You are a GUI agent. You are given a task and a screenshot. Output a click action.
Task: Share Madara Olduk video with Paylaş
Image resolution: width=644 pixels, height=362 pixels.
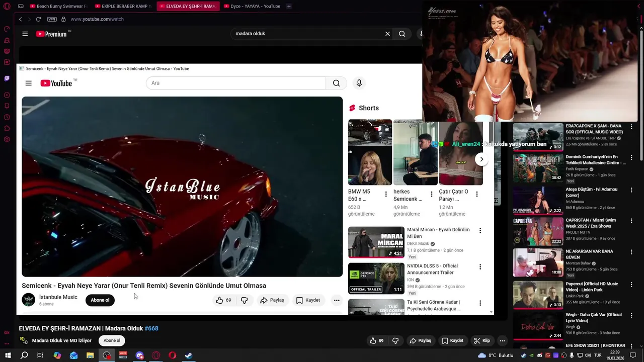point(420,340)
